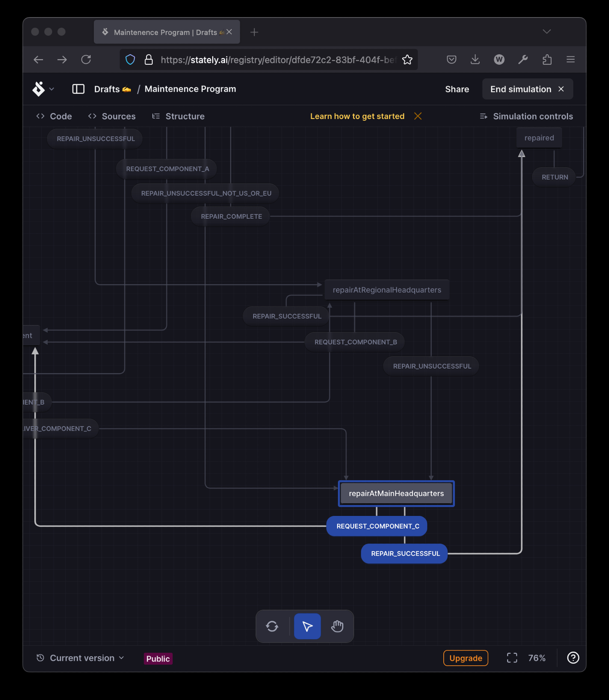Select the hand pan tool
The width and height of the screenshot is (609, 700).
click(337, 626)
